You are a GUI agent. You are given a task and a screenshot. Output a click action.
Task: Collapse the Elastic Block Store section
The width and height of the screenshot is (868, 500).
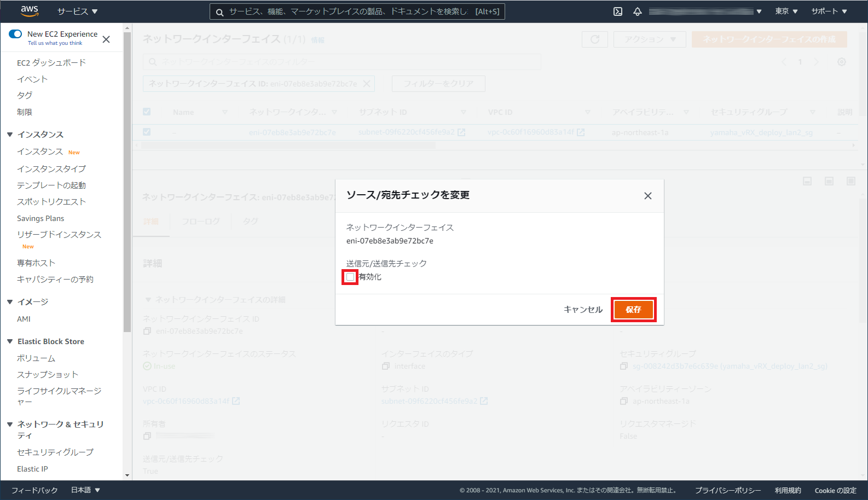click(10, 341)
